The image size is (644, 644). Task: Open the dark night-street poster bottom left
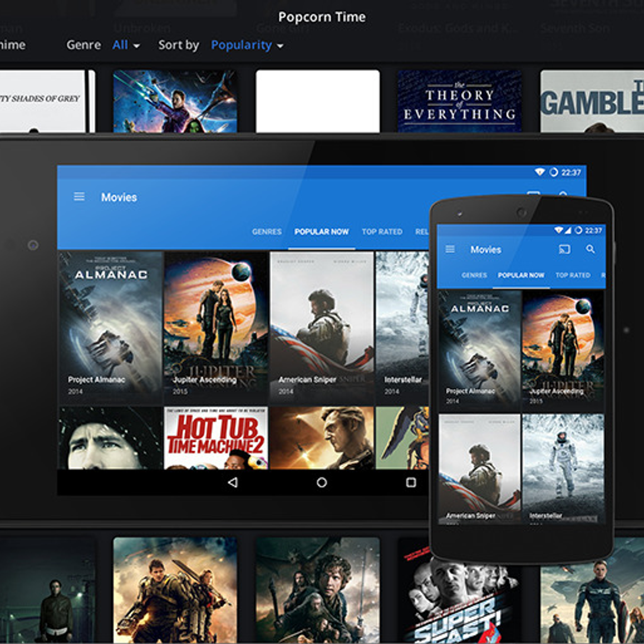click(47, 590)
